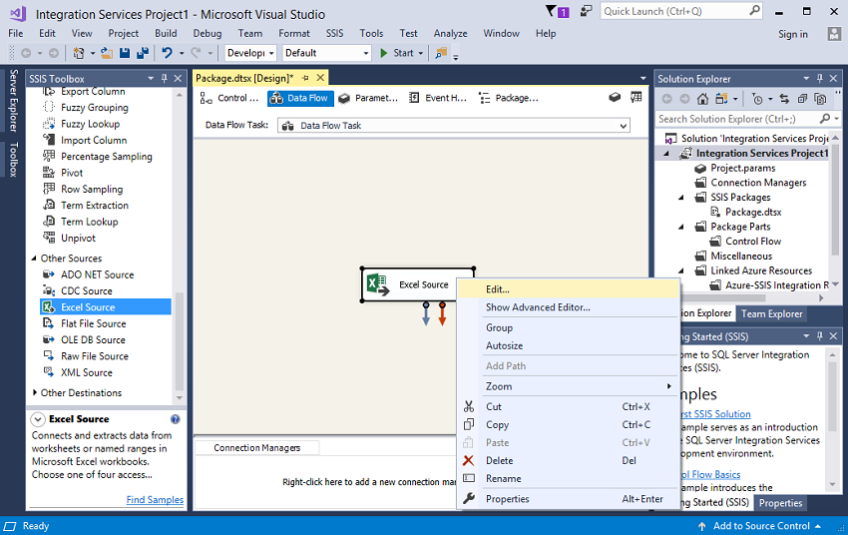The image size is (848, 535).
Task: Click the Undo toolbar icon
Action: tap(167, 53)
